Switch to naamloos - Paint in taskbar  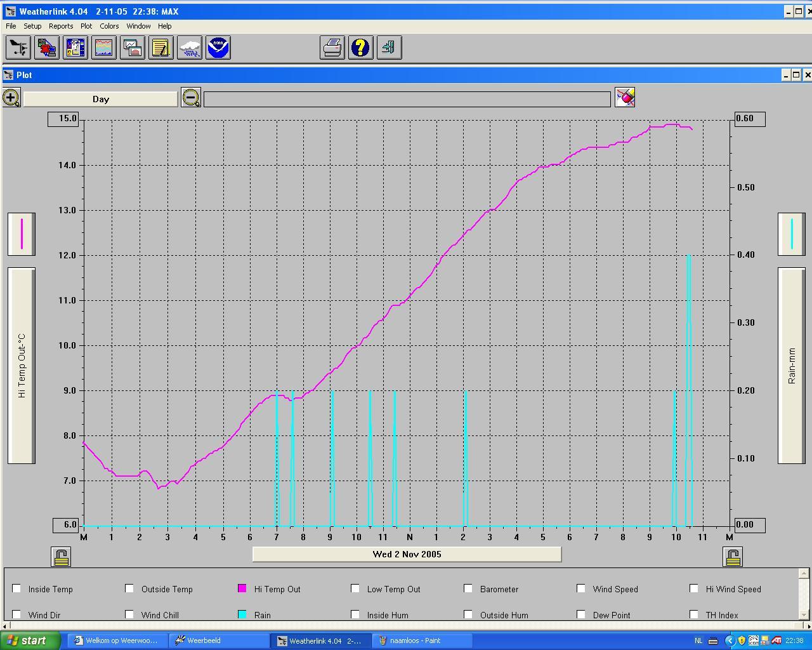coord(422,640)
